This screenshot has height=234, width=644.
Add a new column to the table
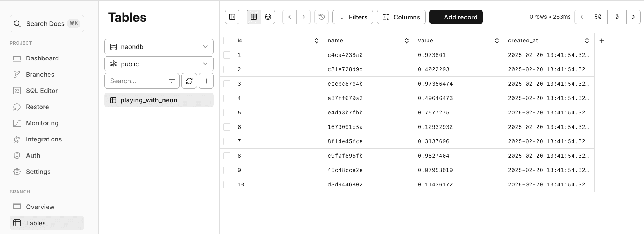point(601,41)
